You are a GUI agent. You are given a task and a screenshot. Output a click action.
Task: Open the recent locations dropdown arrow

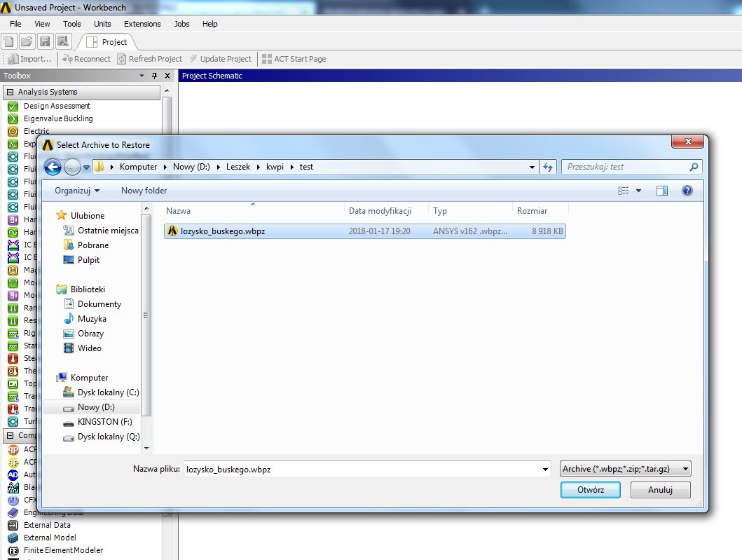pyautogui.click(x=86, y=167)
